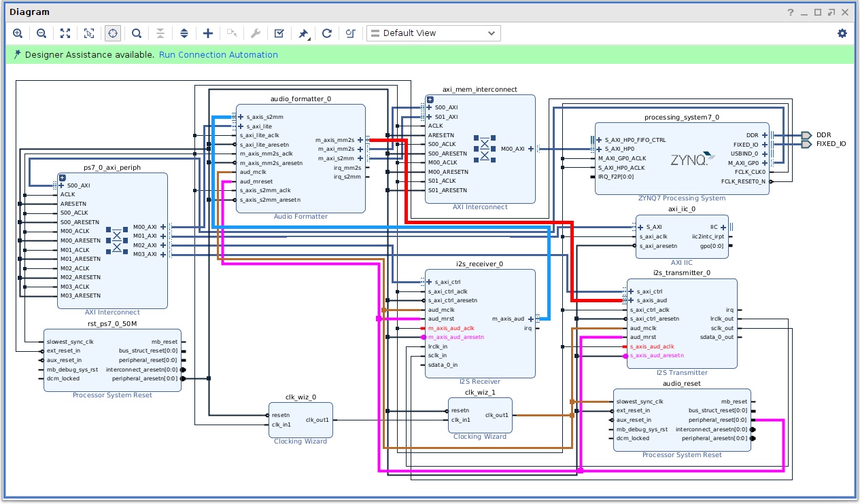
Task: Expand the S_AXI_HP0_FIFO_CTRL interface pin
Action: [x=599, y=139]
